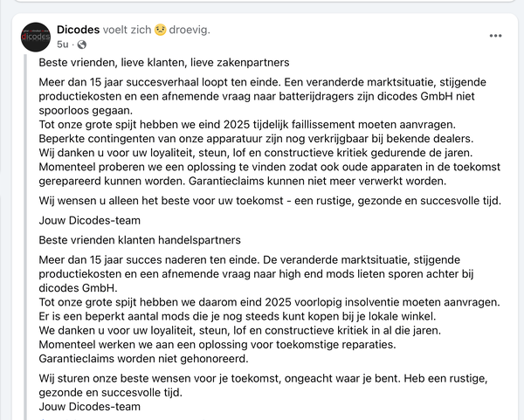Click the globe public audience icon
The height and width of the screenshot is (420, 524).
(82, 44)
